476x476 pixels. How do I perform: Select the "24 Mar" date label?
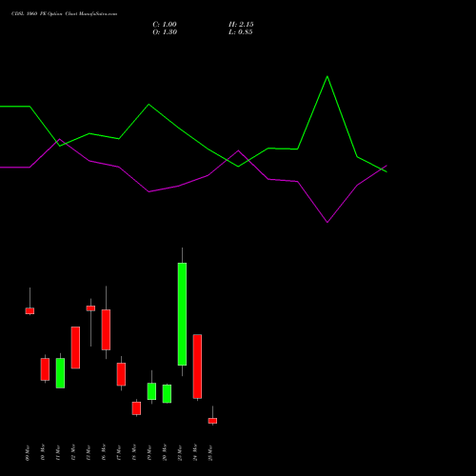pos(195,453)
